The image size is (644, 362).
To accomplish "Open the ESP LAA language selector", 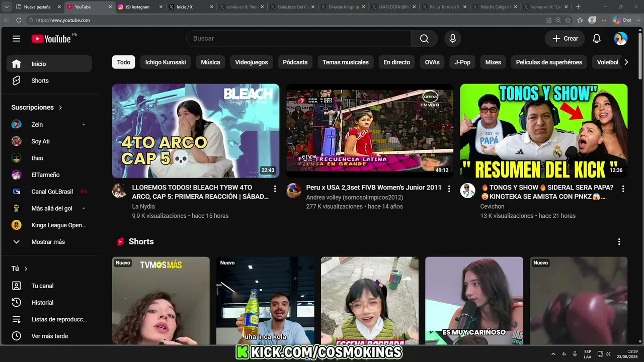I will pos(588,354).
